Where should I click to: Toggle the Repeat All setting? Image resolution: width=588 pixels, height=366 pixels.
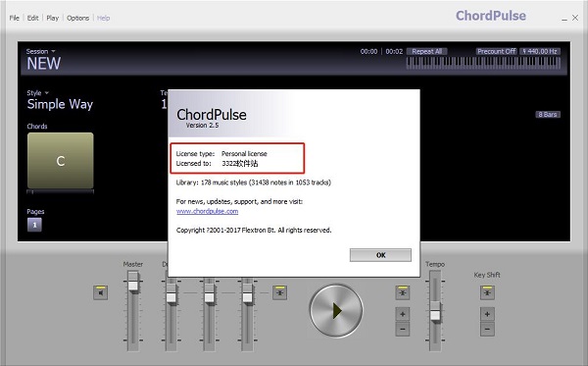(426, 51)
